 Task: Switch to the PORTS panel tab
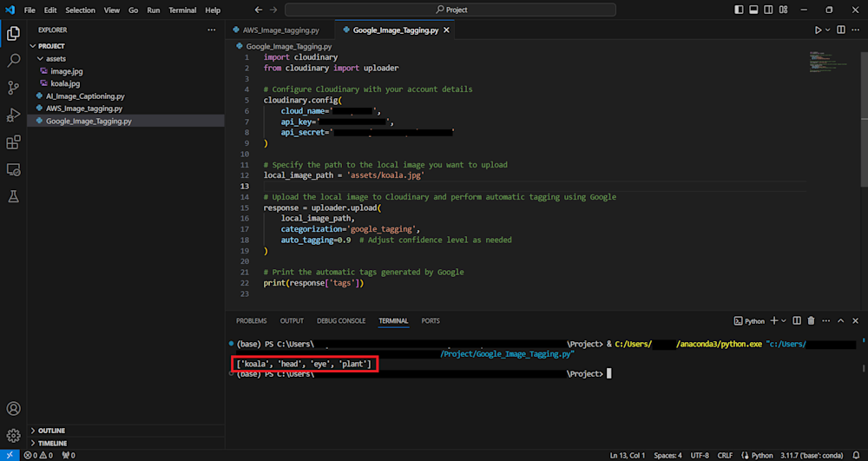(431, 321)
